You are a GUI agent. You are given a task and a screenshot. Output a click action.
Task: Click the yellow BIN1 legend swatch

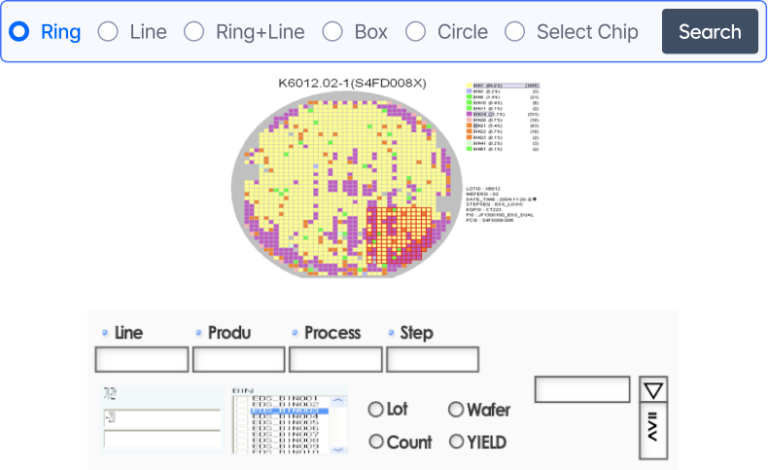click(469, 87)
